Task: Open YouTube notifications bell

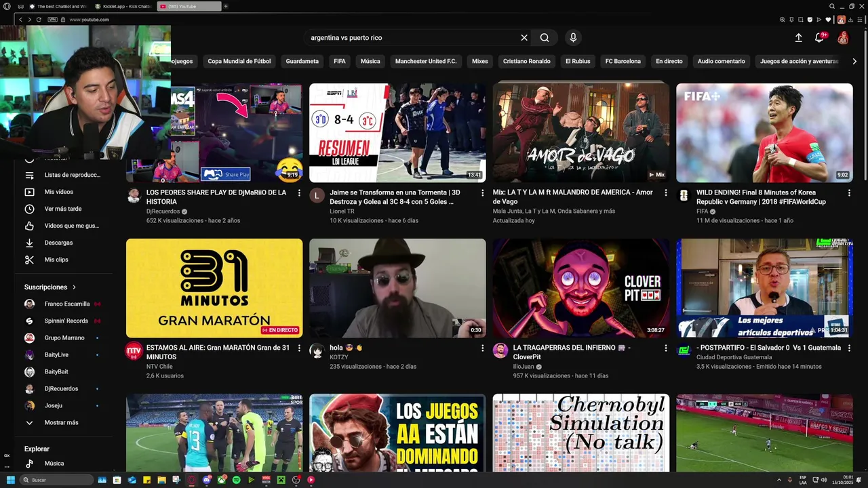Action: point(820,38)
